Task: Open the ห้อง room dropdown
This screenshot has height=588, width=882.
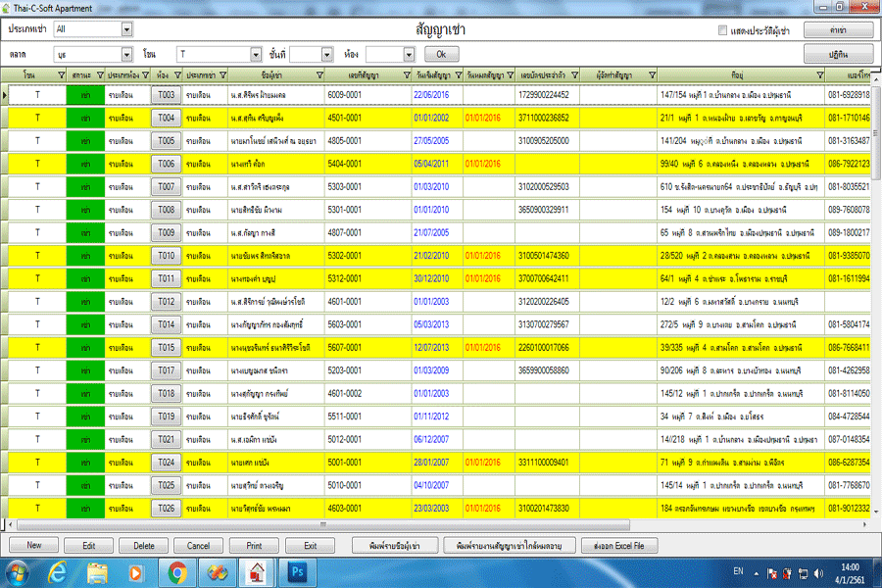Action: (410, 54)
